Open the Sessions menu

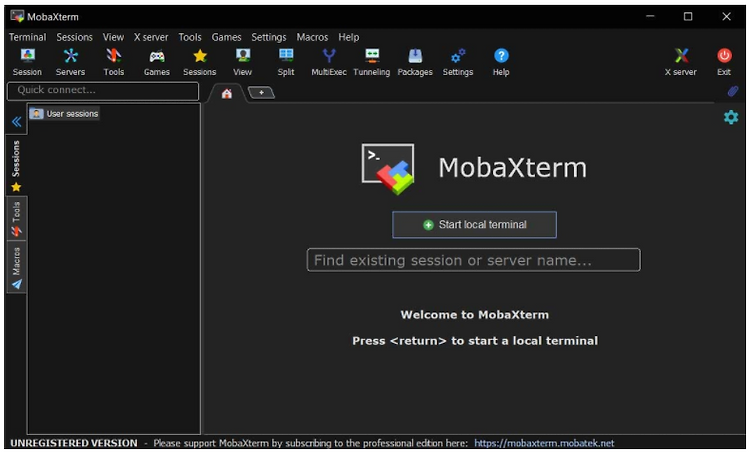tap(74, 37)
